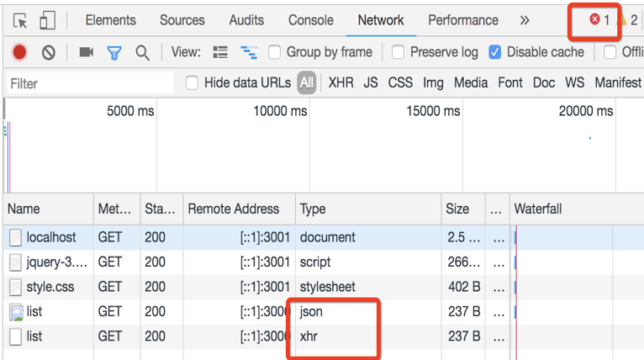Screen dimensions: 644x360
Task: Switch to large request rows view icon
Action: (x=220, y=52)
